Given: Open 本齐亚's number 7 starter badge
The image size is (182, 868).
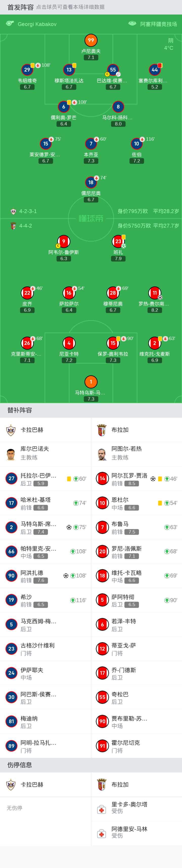Looking at the screenshot, I should click(x=91, y=144).
